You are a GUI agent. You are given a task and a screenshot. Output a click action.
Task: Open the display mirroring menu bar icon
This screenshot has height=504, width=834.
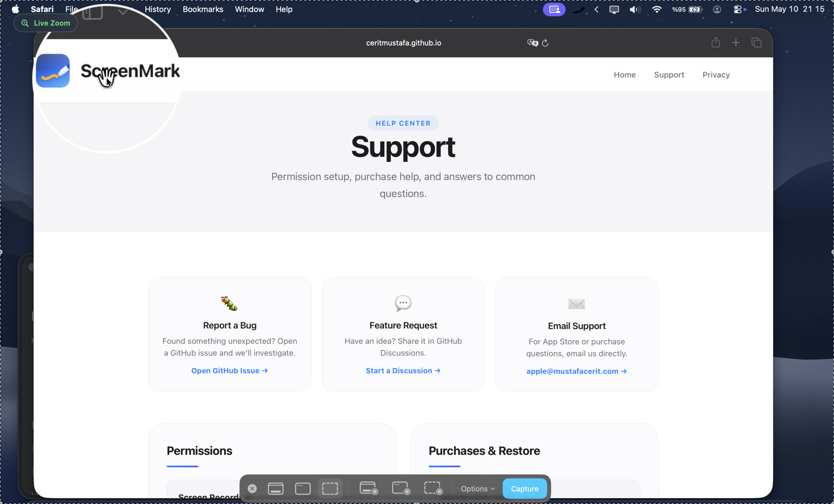point(614,10)
